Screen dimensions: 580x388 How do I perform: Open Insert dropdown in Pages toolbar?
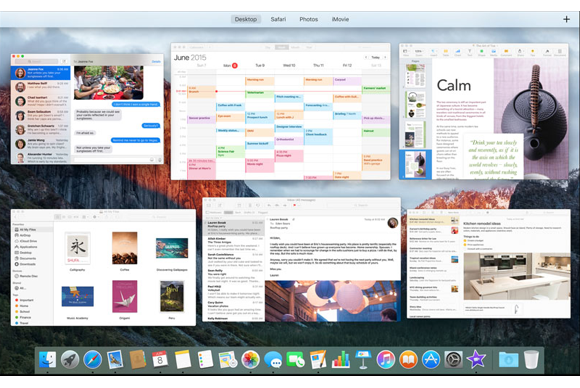coord(433,53)
